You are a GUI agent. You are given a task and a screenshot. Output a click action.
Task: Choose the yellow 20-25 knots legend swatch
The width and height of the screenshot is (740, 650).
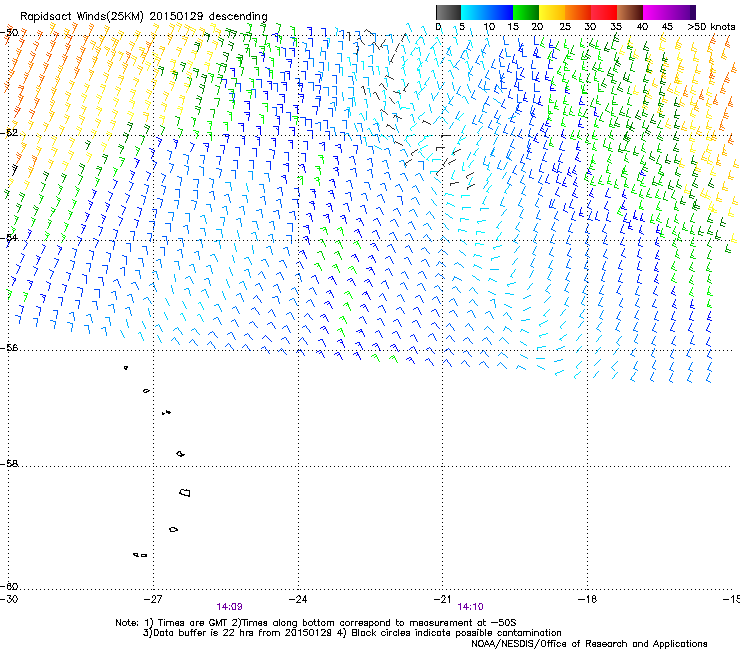[x=552, y=12]
